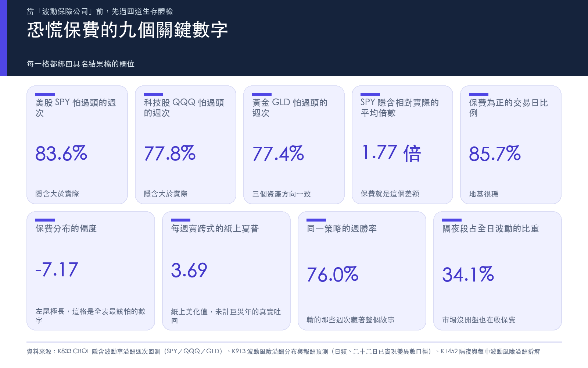Viewport: 588px width, 368px height.
Task: Click the note 保費就是這個差額
Action: (390, 194)
